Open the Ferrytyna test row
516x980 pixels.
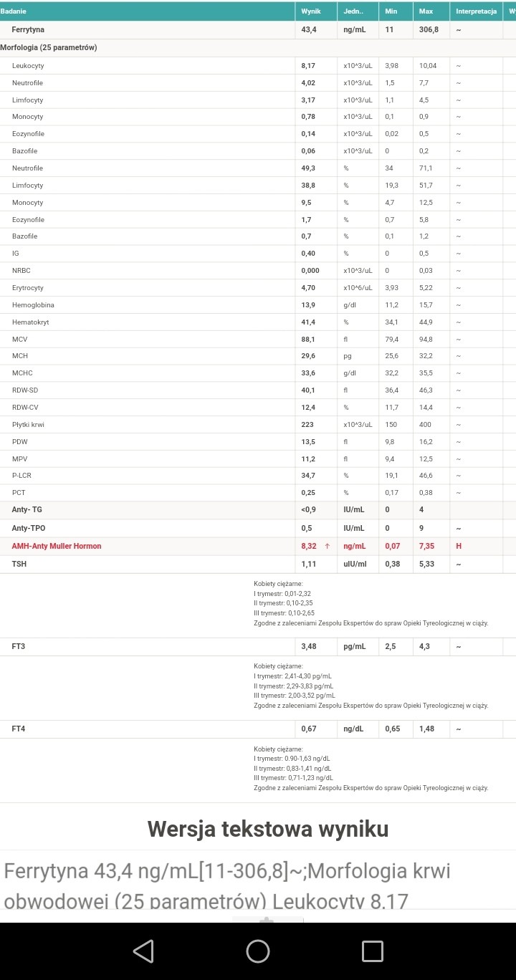click(29, 29)
